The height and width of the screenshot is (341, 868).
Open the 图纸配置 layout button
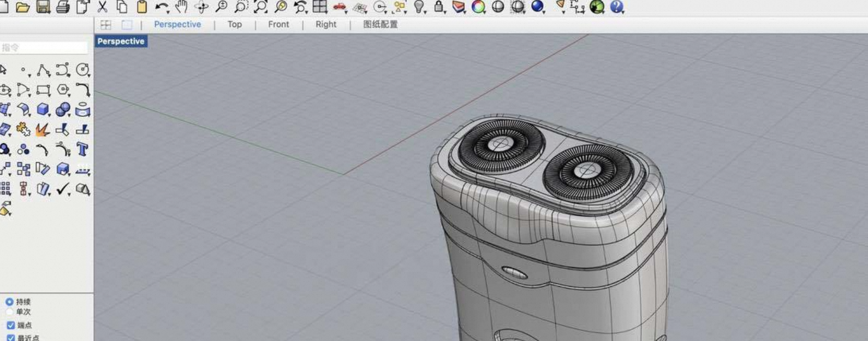pos(381,25)
